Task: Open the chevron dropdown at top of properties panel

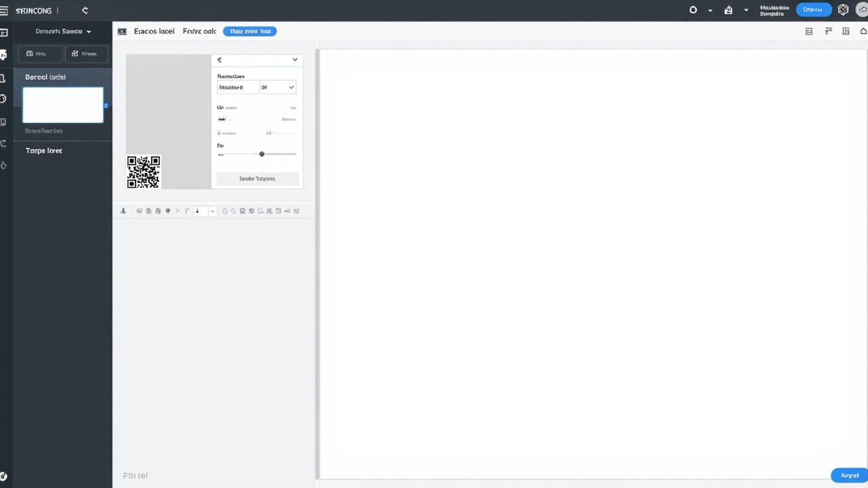Action: pos(294,60)
